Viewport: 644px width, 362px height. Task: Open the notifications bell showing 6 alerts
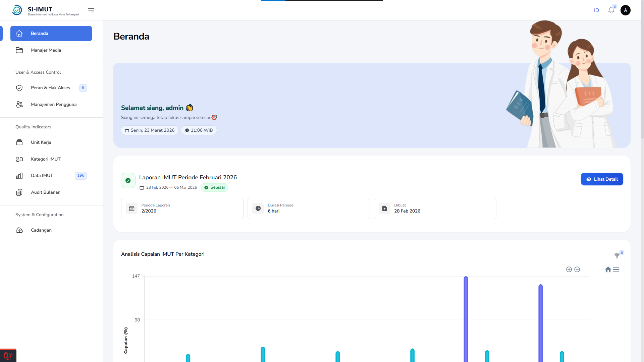pos(611,10)
